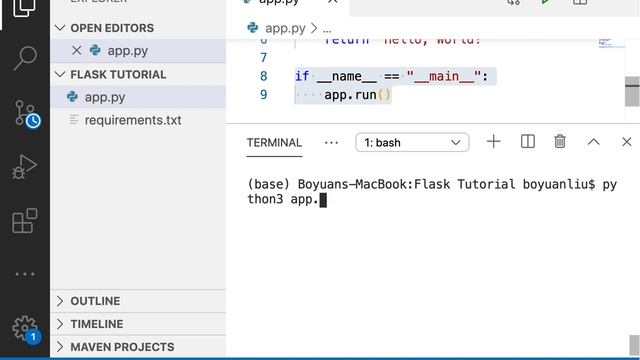Collapse the Open Editors section

pyautogui.click(x=138, y=28)
